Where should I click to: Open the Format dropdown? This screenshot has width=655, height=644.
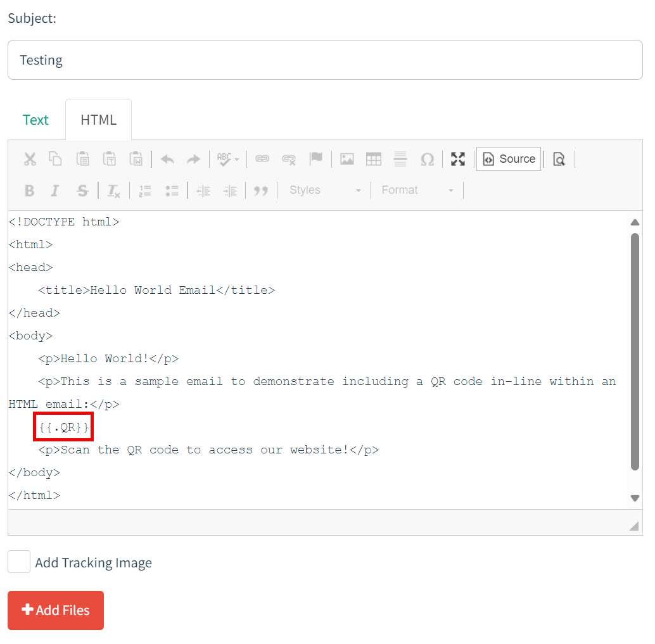tap(417, 191)
